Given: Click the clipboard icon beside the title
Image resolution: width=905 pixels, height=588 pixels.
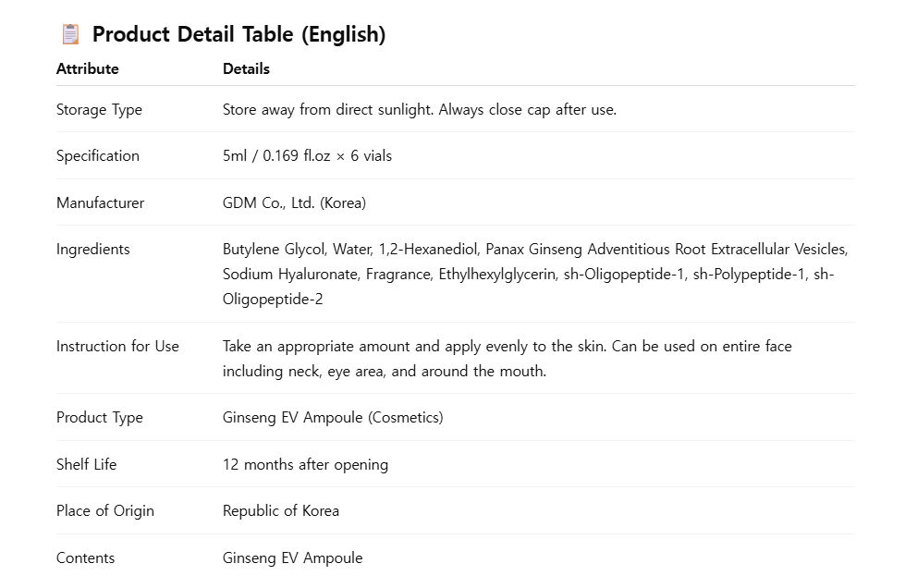Looking at the screenshot, I should pyautogui.click(x=70, y=34).
